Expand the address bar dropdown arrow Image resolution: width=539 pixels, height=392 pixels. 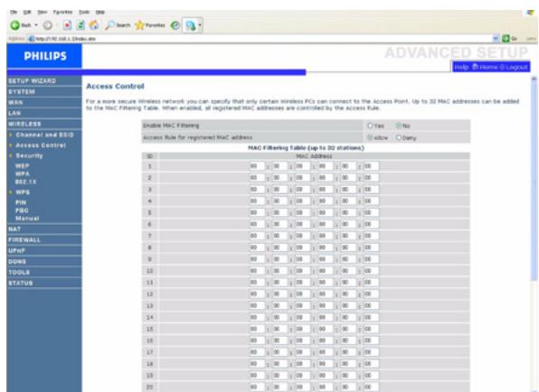tap(496, 39)
